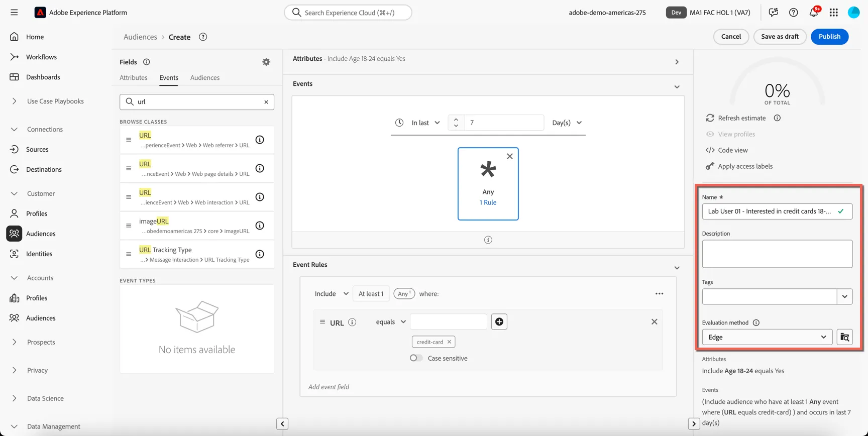Open Destinations in sidebar
Screen dimensions: 868x436
tap(44, 170)
